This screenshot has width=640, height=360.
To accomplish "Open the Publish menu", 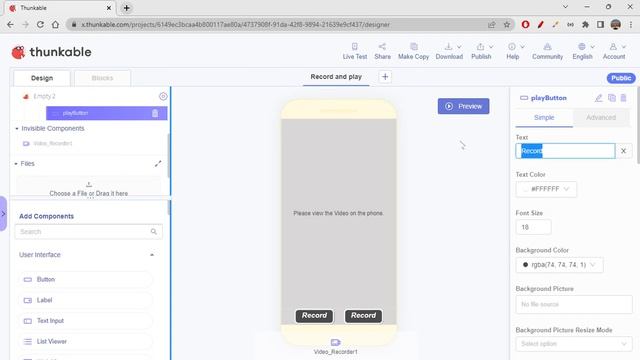I will [482, 51].
